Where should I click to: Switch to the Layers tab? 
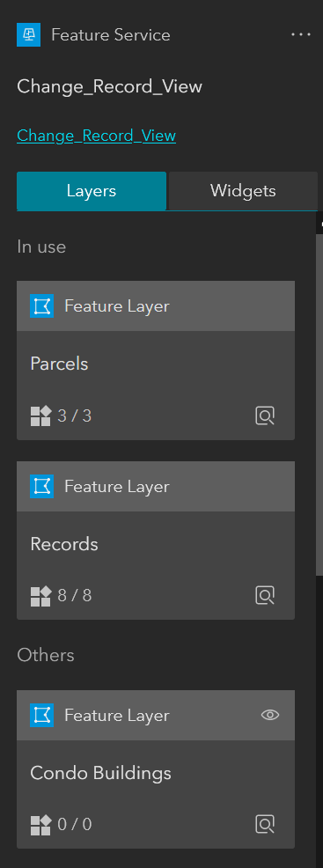[92, 191]
